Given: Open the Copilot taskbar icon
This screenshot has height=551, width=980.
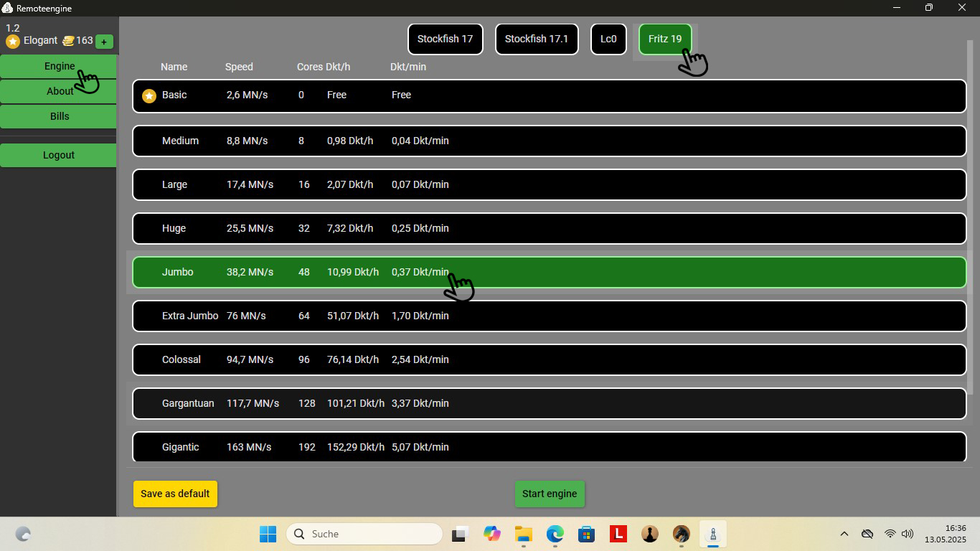Looking at the screenshot, I should click(x=491, y=534).
